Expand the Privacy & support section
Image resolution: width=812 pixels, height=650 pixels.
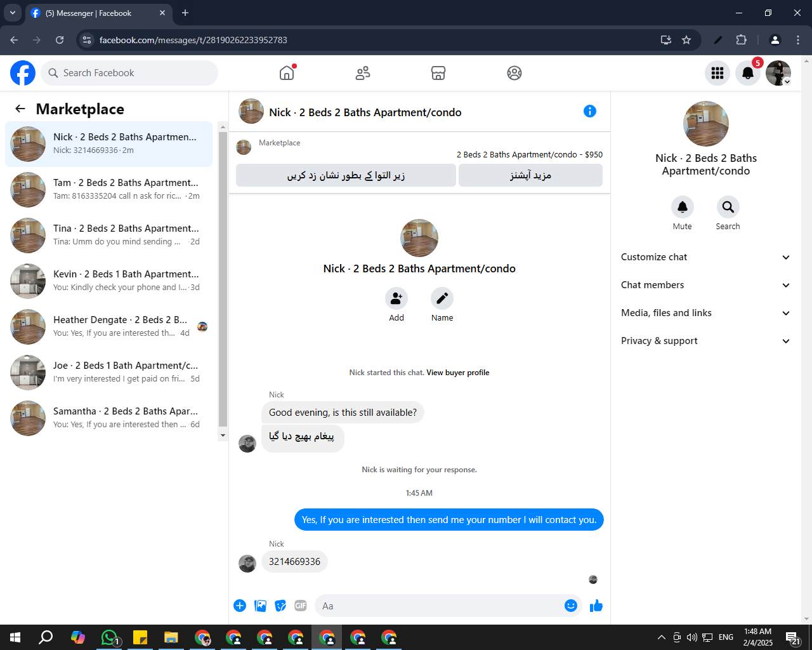706,341
